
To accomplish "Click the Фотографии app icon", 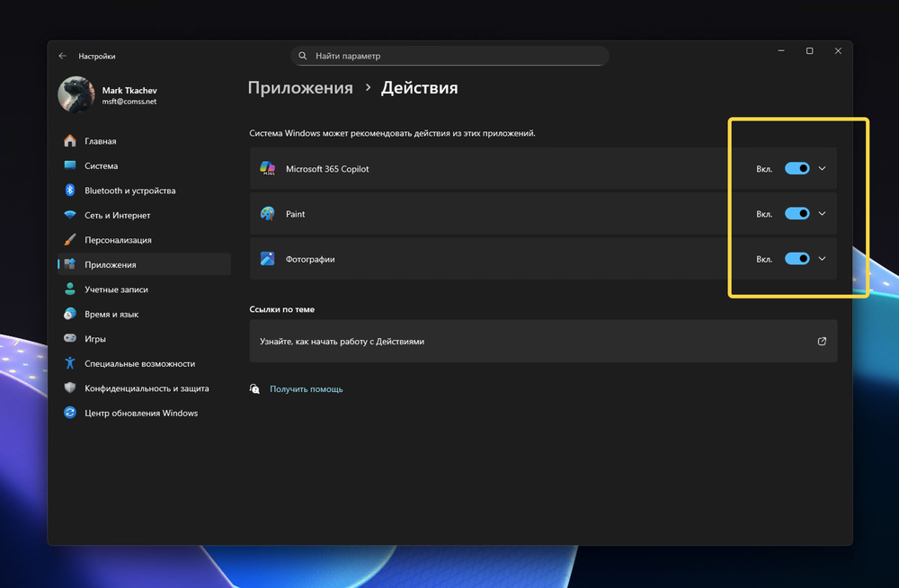I will 267,258.
